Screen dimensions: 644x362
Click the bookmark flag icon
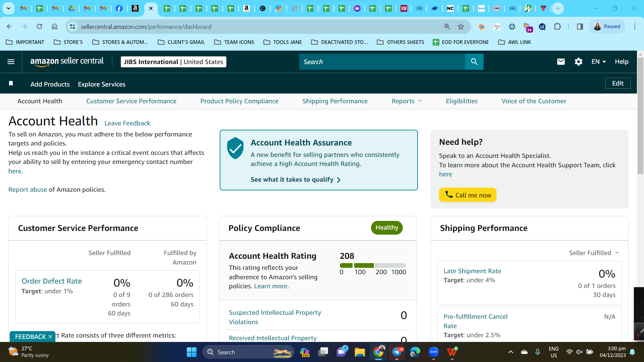(x=11, y=83)
